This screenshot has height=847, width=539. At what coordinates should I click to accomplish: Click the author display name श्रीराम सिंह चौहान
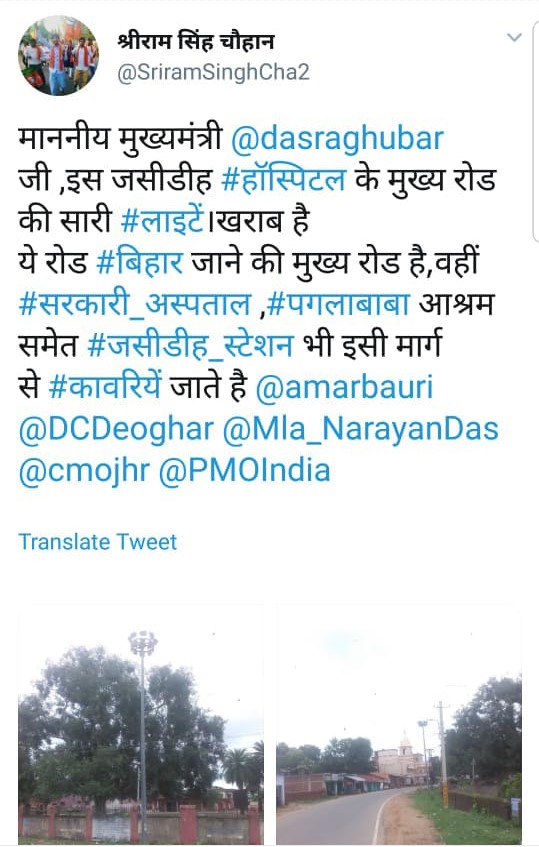pyautogui.click(x=196, y=41)
